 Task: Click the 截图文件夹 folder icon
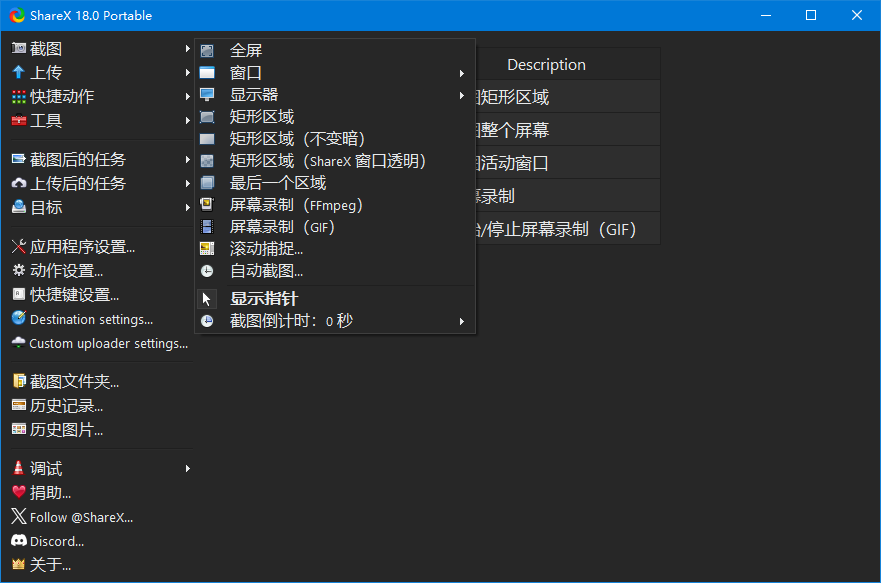click(x=19, y=381)
